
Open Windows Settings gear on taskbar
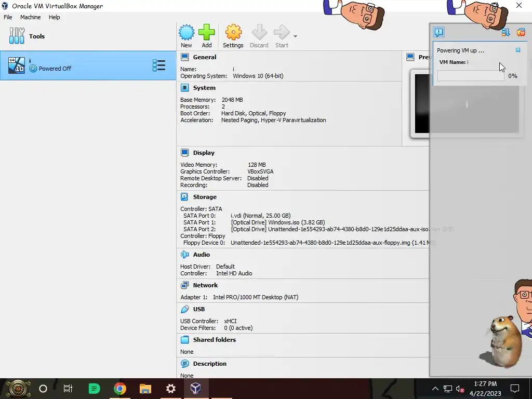[170, 389]
